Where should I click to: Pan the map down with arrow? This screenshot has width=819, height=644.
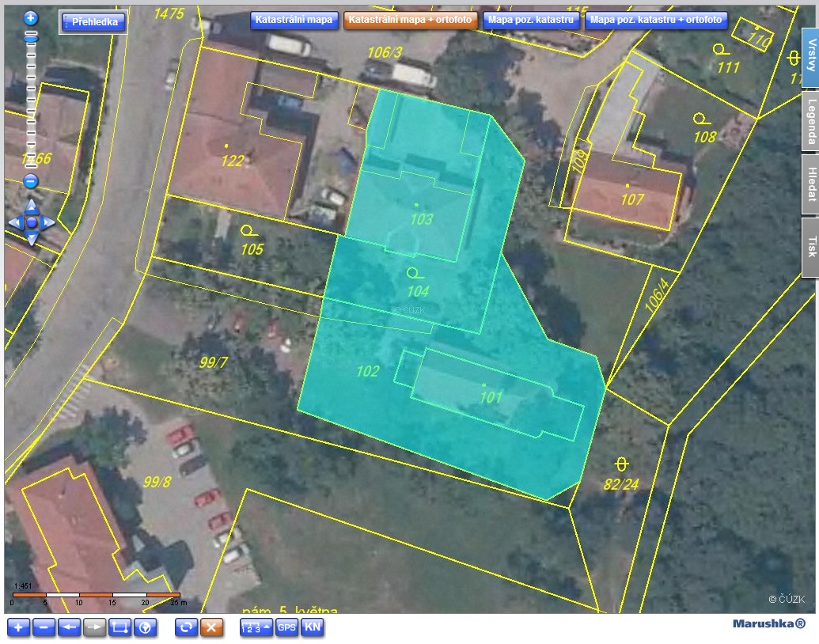(x=32, y=239)
